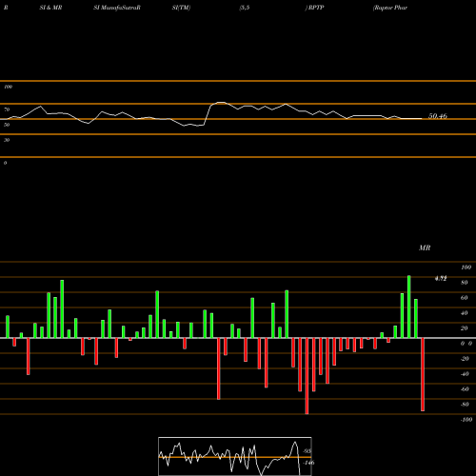This screenshot has height=476, width=476.
Task: Click the ") RPTP" ticker label
Action: coord(314,8)
